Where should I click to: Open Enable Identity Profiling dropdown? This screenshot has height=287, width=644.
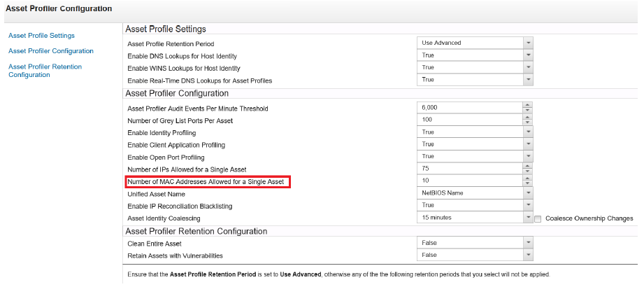[x=475, y=132]
